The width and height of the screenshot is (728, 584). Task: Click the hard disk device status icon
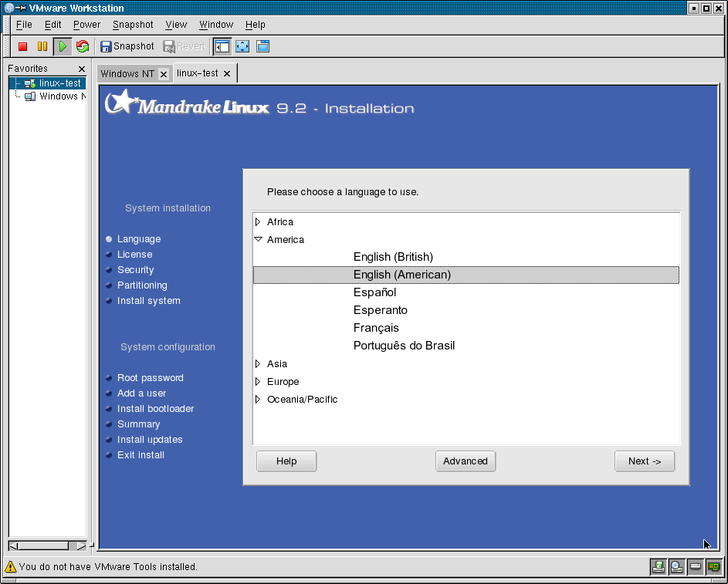pyautogui.click(x=695, y=566)
